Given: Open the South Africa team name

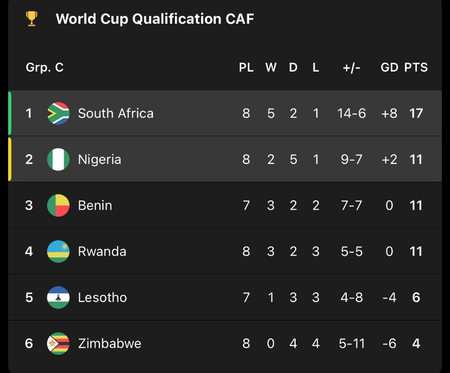Looking at the screenshot, I should [116, 113].
